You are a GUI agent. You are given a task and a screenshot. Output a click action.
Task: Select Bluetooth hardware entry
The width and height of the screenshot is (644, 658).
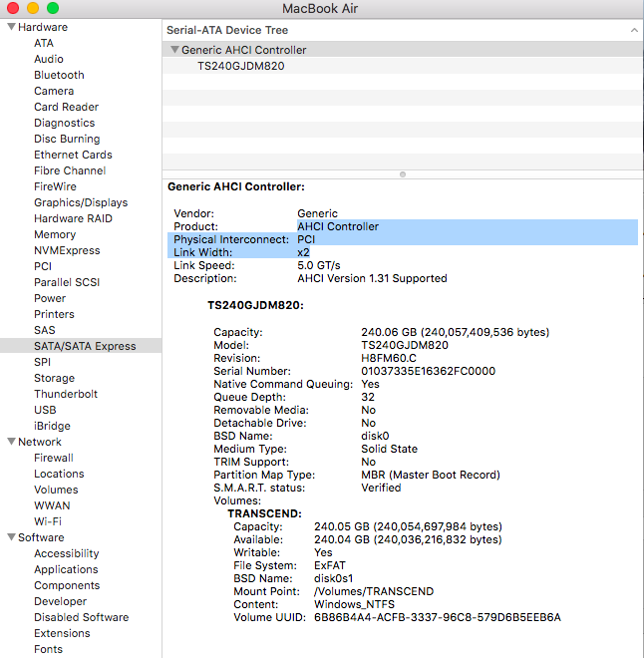(x=59, y=75)
